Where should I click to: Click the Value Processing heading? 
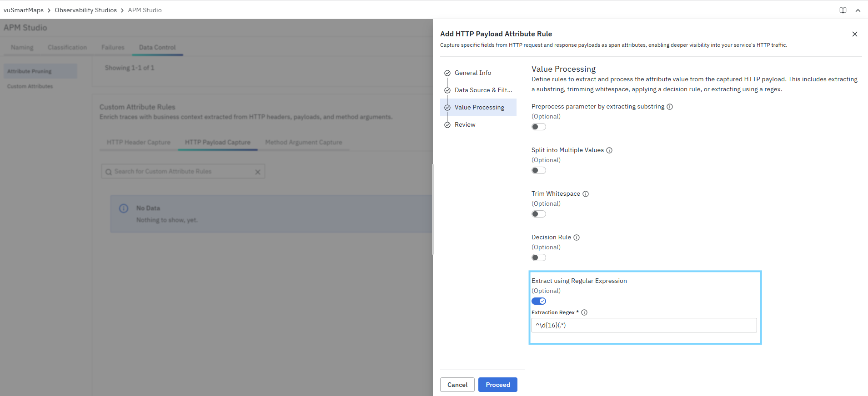[563, 69]
